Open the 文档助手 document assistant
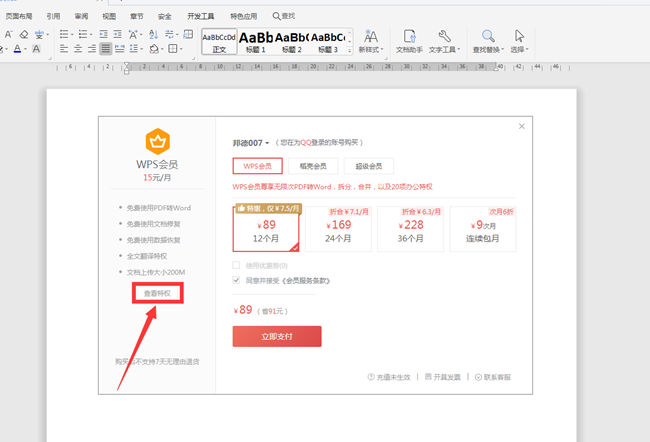650x442 pixels. coord(409,41)
